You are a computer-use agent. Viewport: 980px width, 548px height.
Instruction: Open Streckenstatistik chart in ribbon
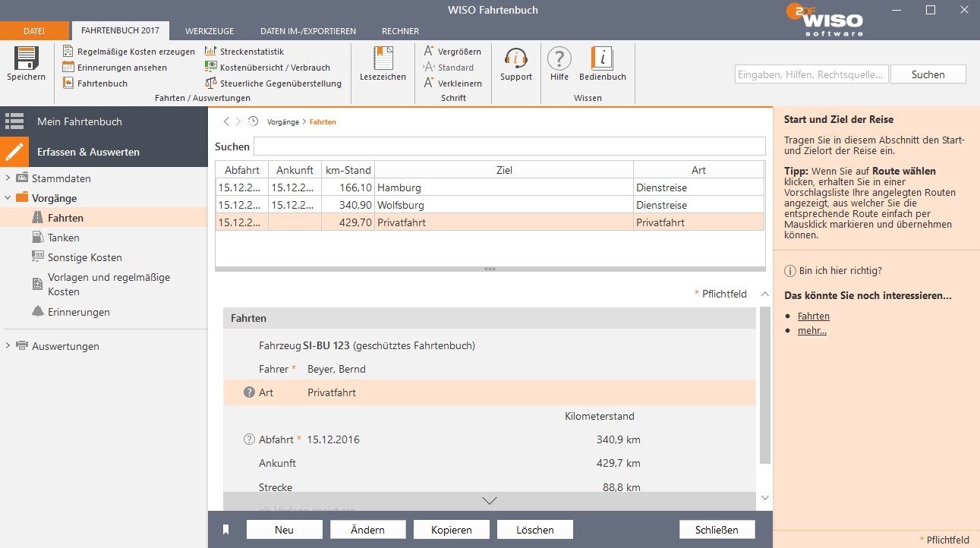210,52
